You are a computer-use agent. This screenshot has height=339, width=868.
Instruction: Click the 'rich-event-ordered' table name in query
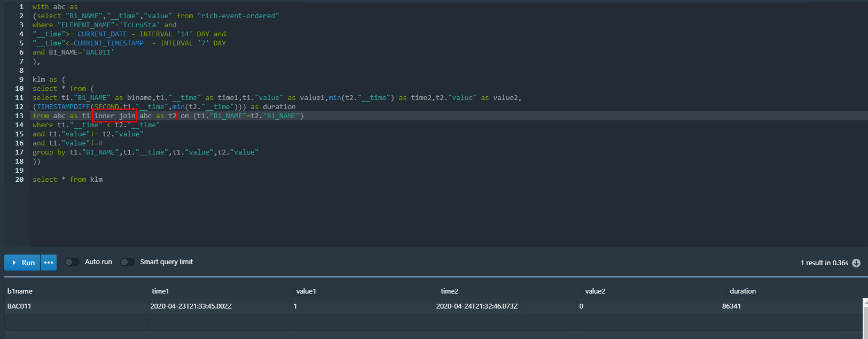238,16
